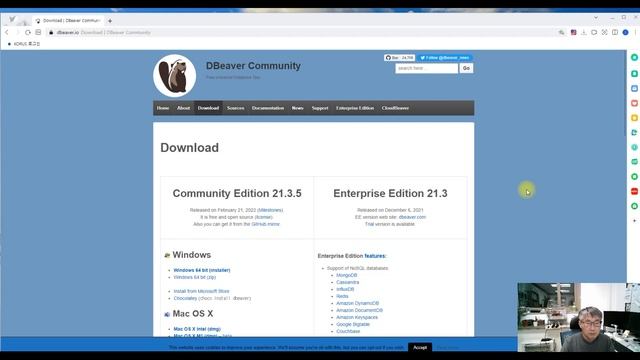Click the Cassandra link
This screenshot has height=360, width=640.
348,282
